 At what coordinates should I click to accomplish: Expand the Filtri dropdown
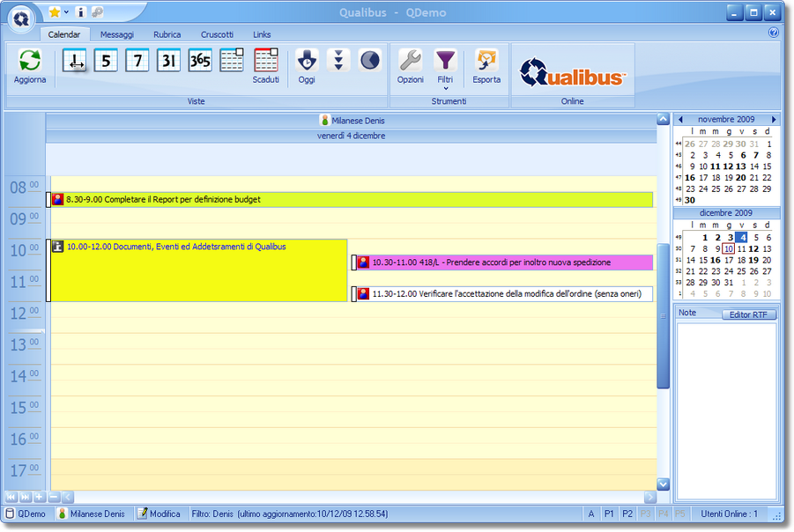coord(445,88)
